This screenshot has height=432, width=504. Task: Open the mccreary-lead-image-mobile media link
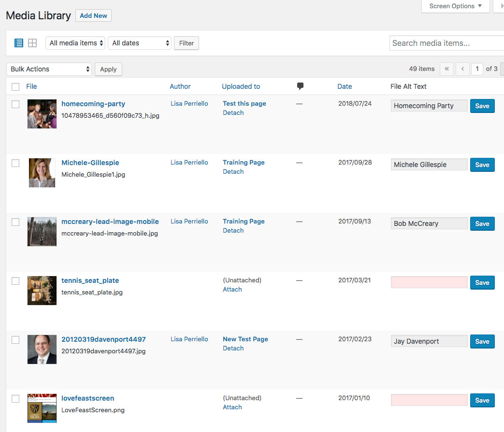click(x=110, y=222)
